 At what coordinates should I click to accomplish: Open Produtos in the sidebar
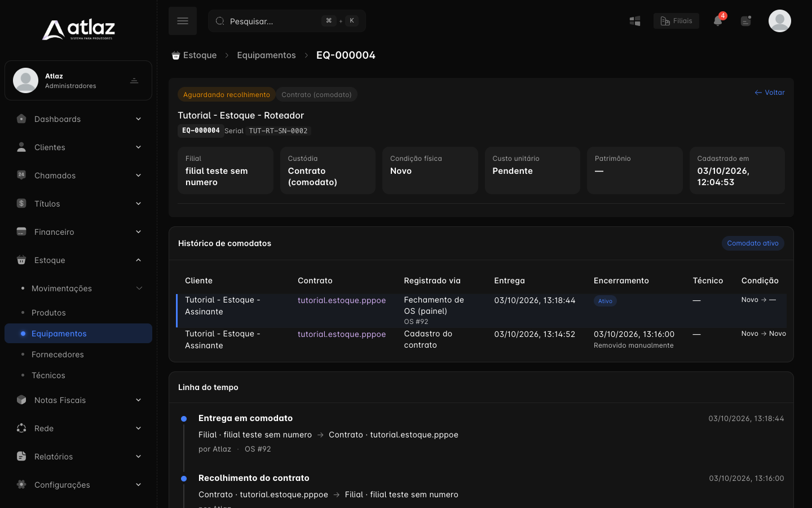[48, 313]
